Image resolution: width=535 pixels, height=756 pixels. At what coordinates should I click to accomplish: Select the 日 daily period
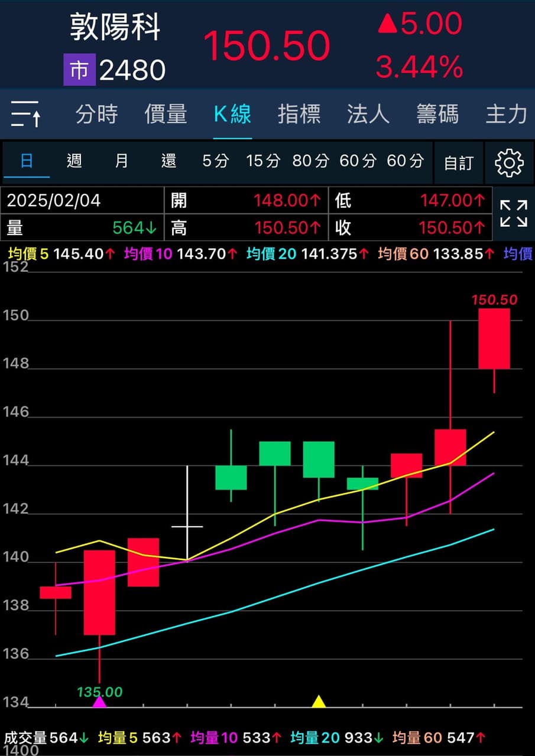[27, 161]
